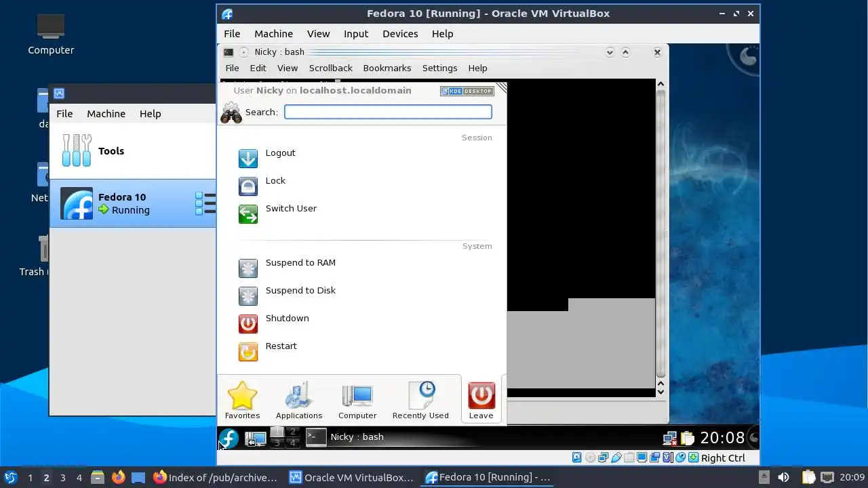Switch to Oracle VM VirtualBox taskbar window
The image size is (868, 488).
[351, 477]
